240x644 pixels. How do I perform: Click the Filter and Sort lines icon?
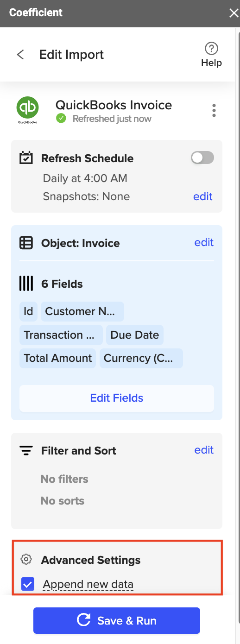[x=26, y=450]
